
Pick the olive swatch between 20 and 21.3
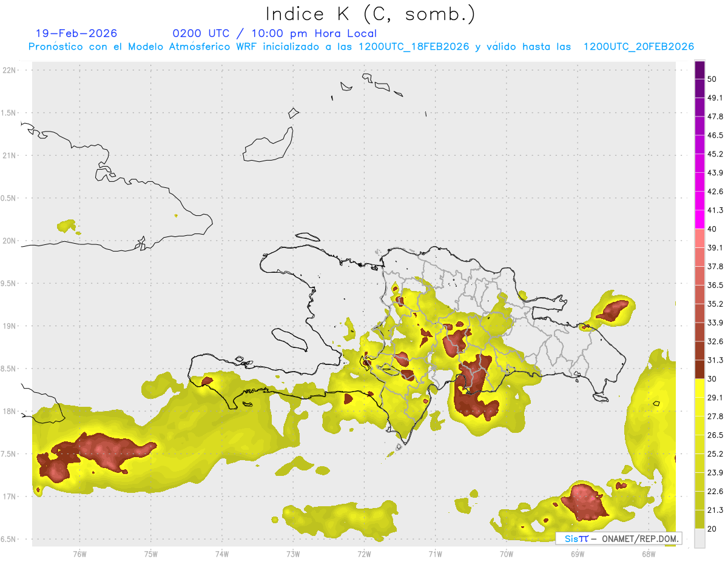[699, 519]
